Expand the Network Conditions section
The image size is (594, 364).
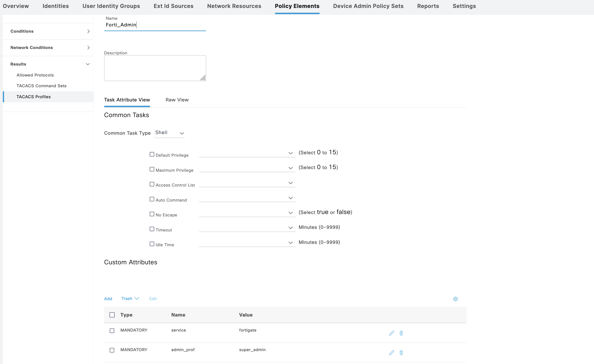pyautogui.click(x=88, y=48)
